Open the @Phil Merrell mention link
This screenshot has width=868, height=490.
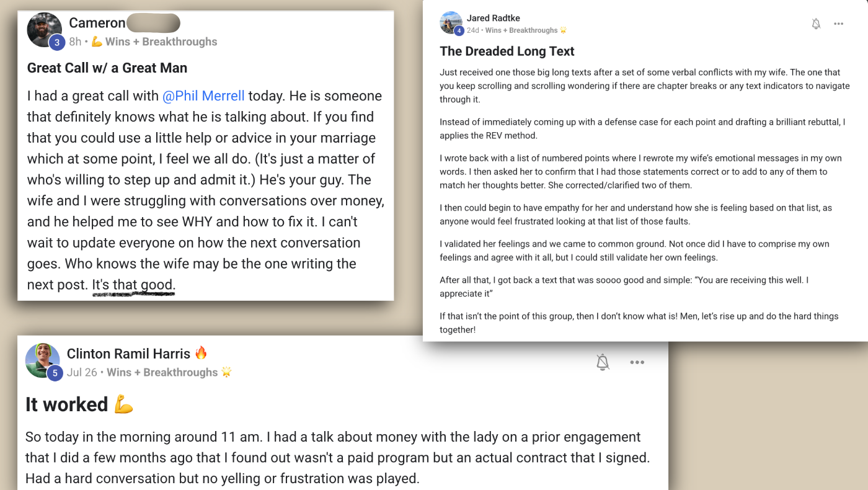click(x=203, y=96)
